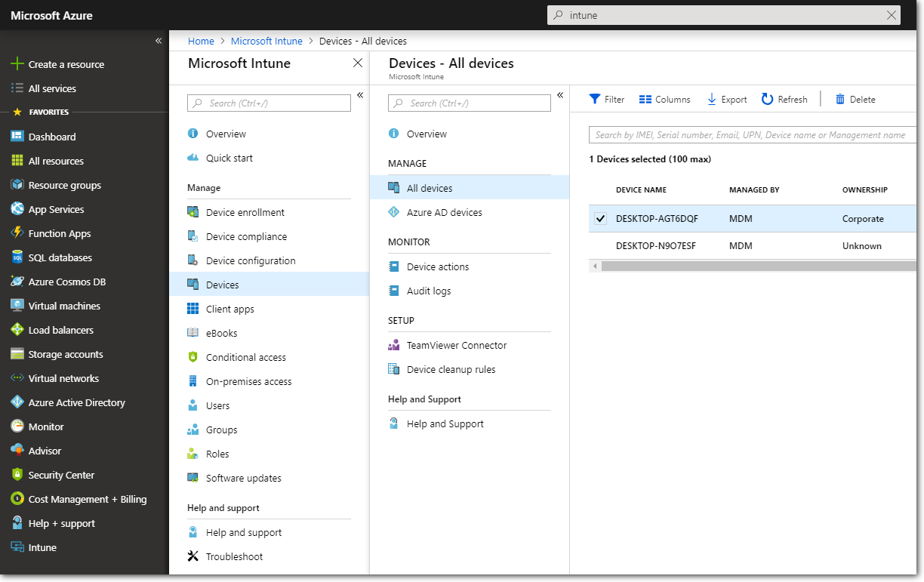Open TeamViewer Connector setup

[x=456, y=345]
